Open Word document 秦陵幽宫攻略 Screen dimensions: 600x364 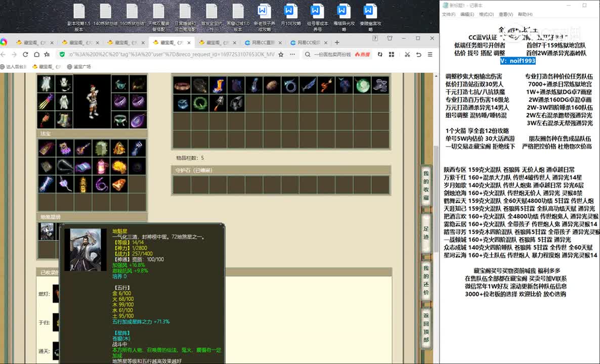click(x=370, y=17)
